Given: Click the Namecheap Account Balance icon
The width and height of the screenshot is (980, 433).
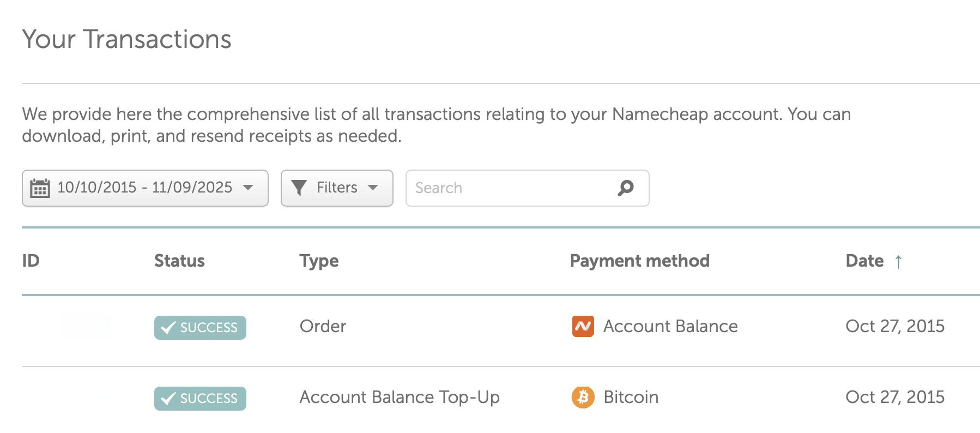Looking at the screenshot, I should click(583, 327).
